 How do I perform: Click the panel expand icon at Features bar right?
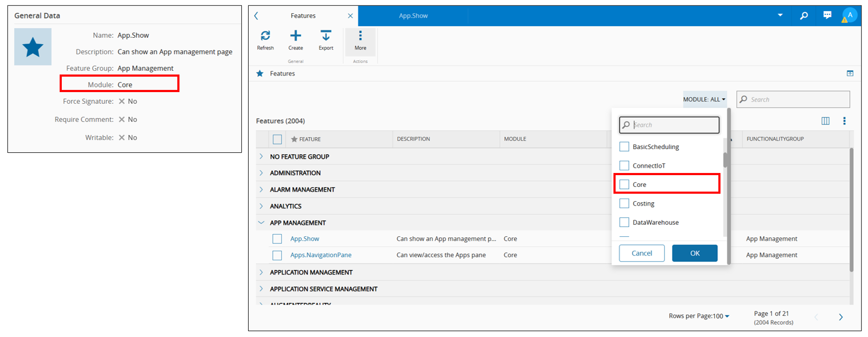tap(850, 73)
